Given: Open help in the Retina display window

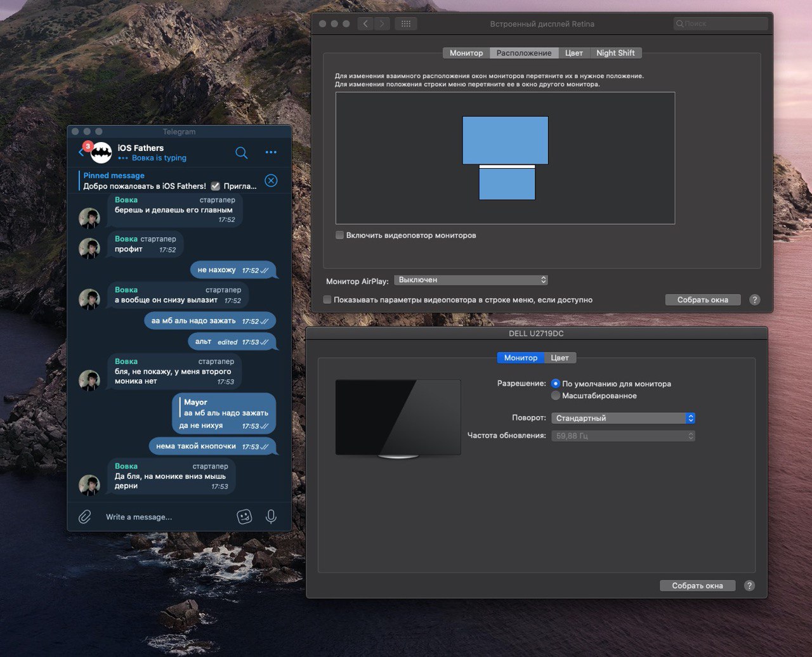Looking at the screenshot, I should pos(754,300).
